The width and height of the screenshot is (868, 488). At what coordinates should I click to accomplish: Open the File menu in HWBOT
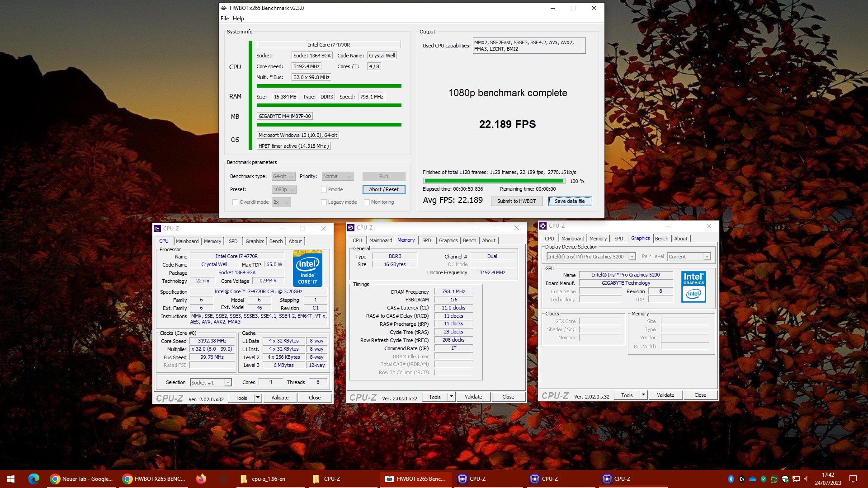tap(225, 19)
